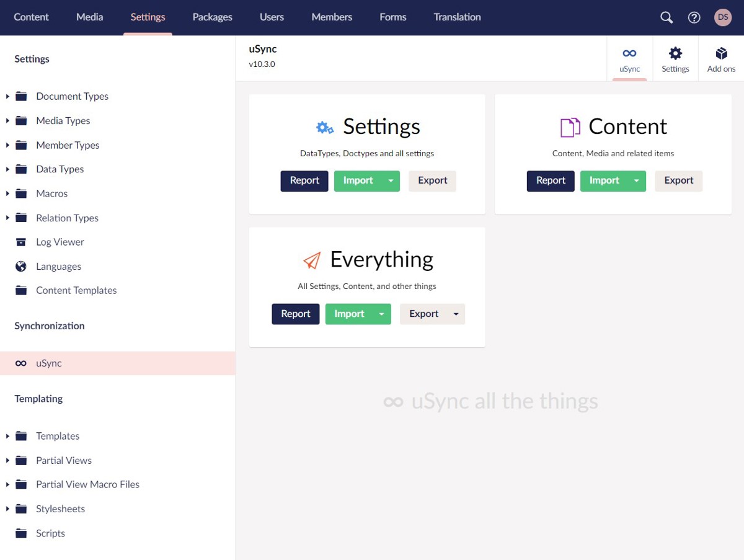Click the Languages globe icon
Viewport: 744px width, 560px height.
point(21,266)
